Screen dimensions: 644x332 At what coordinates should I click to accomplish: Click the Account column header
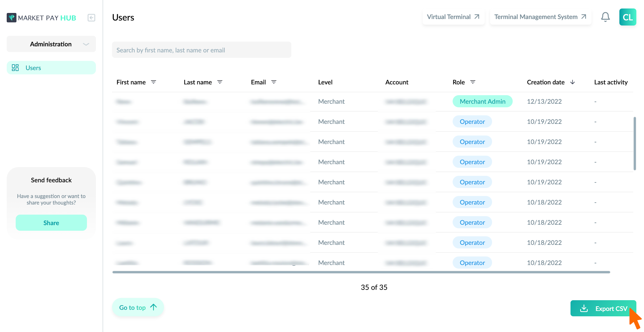(x=396, y=82)
